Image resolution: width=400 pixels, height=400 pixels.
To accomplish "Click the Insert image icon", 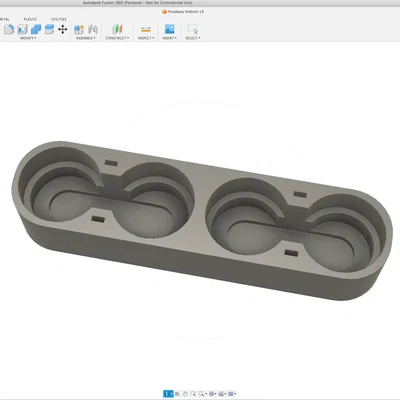I will point(169,29).
